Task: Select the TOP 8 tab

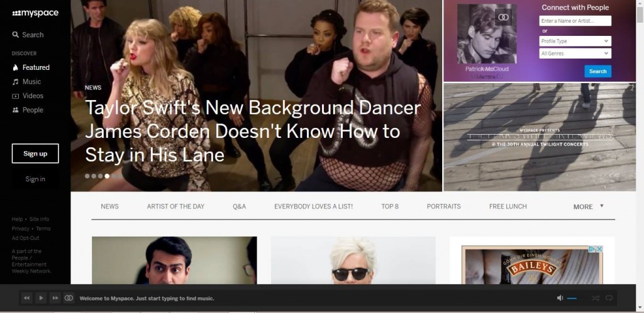Action: pos(390,207)
